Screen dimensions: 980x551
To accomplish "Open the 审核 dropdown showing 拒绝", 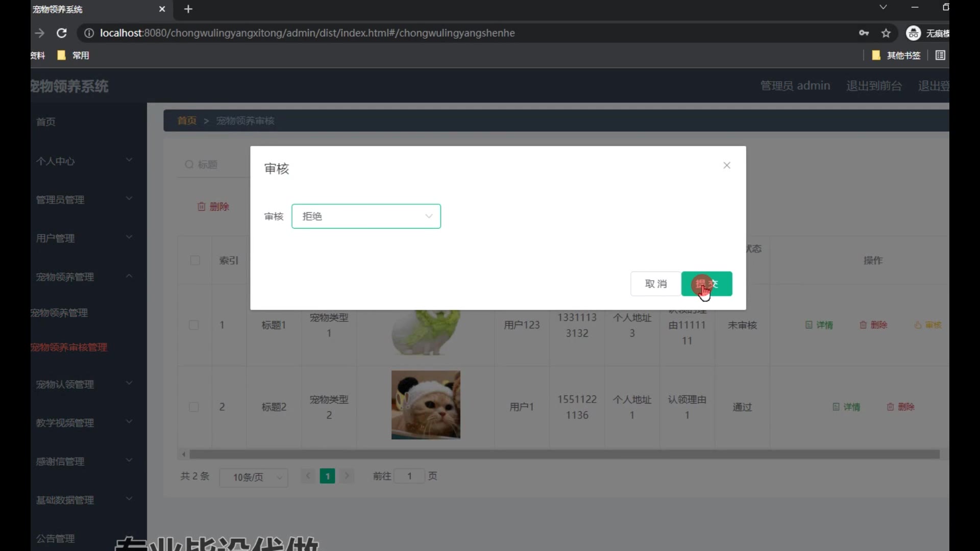I will [x=366, y=216].
